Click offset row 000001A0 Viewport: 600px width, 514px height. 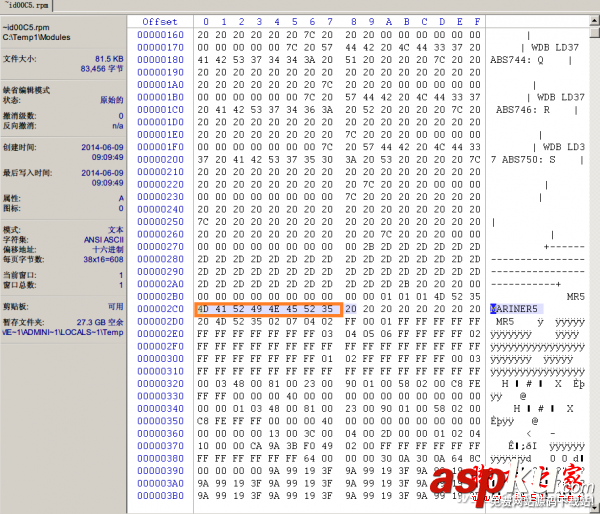click(x=160, y=85)
